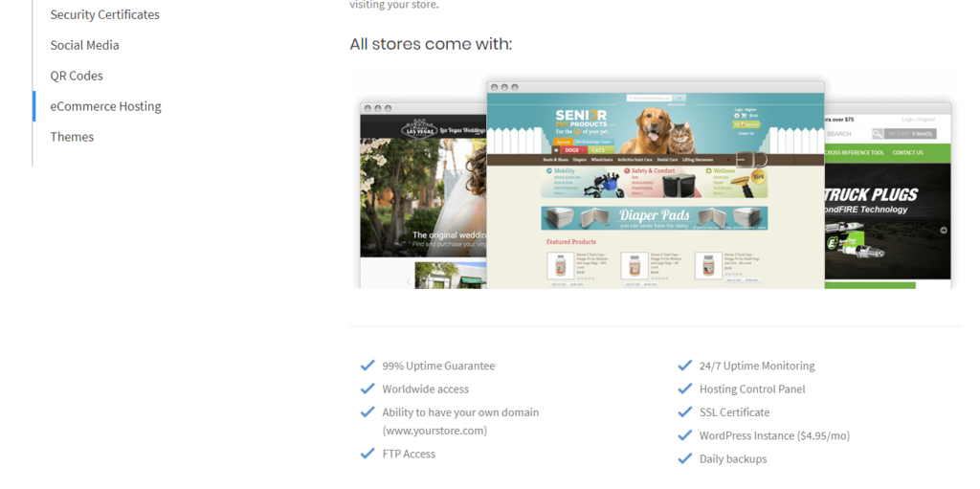980x489 pixels.
Task: Click the Las Vegas Weddings store screenshot
Action: coord(423,196)
